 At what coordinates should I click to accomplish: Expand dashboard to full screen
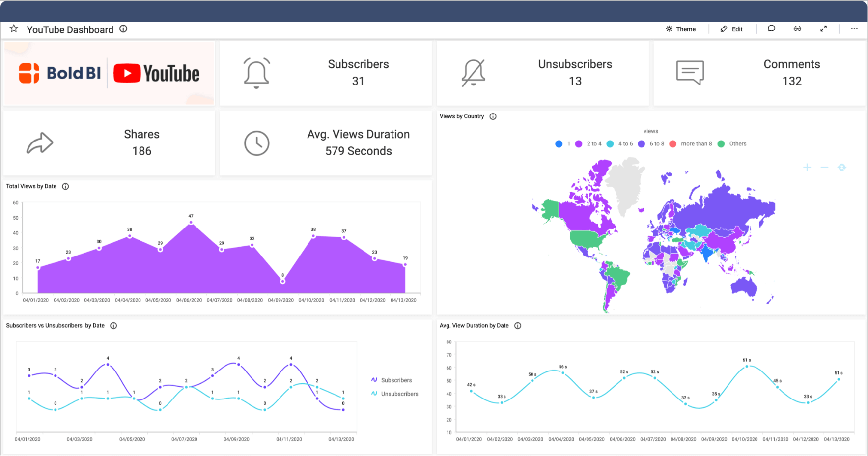pyautogui.click(x=823, y=28)
